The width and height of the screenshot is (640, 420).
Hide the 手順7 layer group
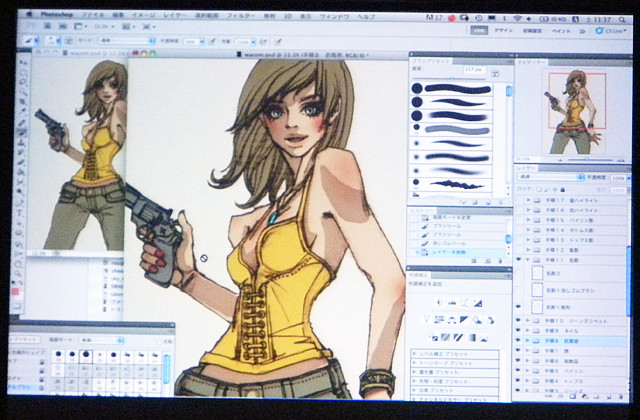click(x=518, y=351)
